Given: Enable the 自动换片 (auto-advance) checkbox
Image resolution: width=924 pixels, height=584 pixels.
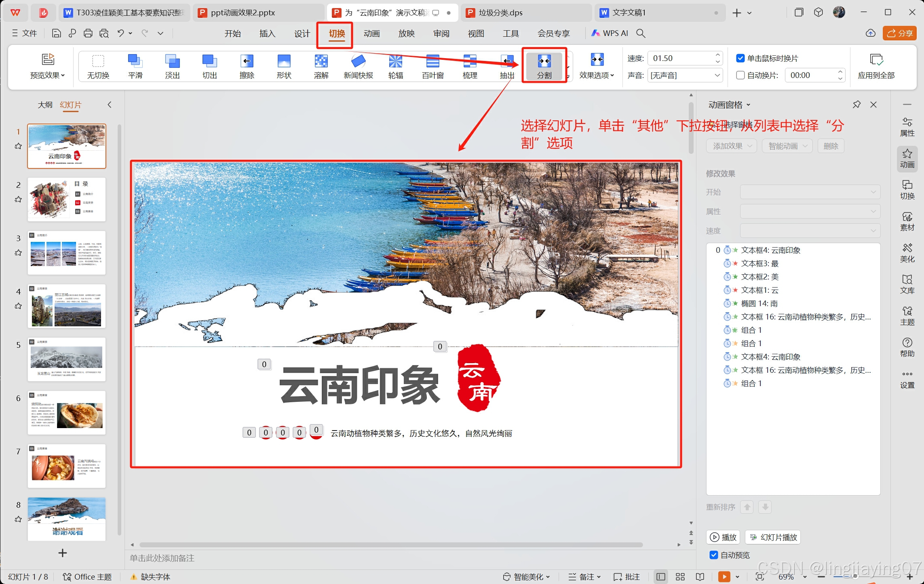Looking at the screenshot, I should [740, 75].
